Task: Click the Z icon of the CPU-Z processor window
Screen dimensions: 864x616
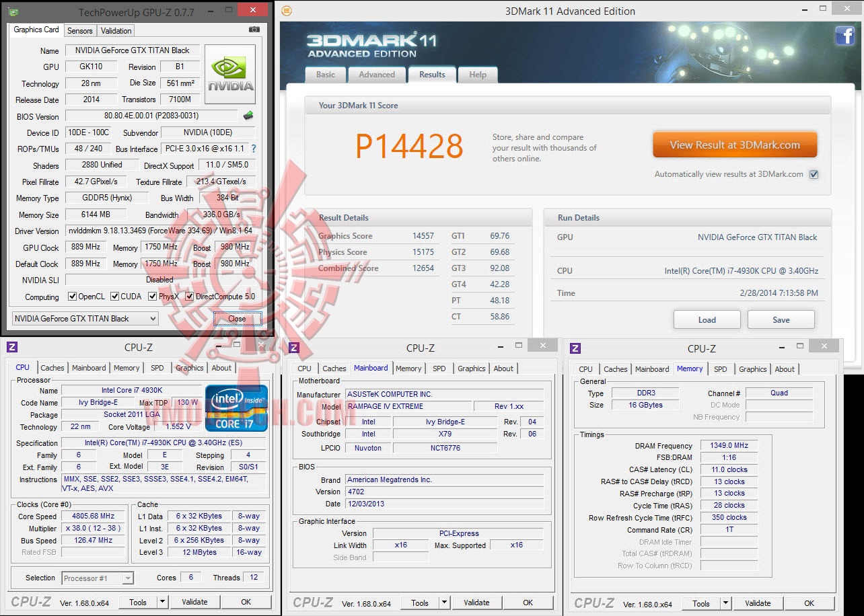Action: pyautogui.click(x=11, y=347)
